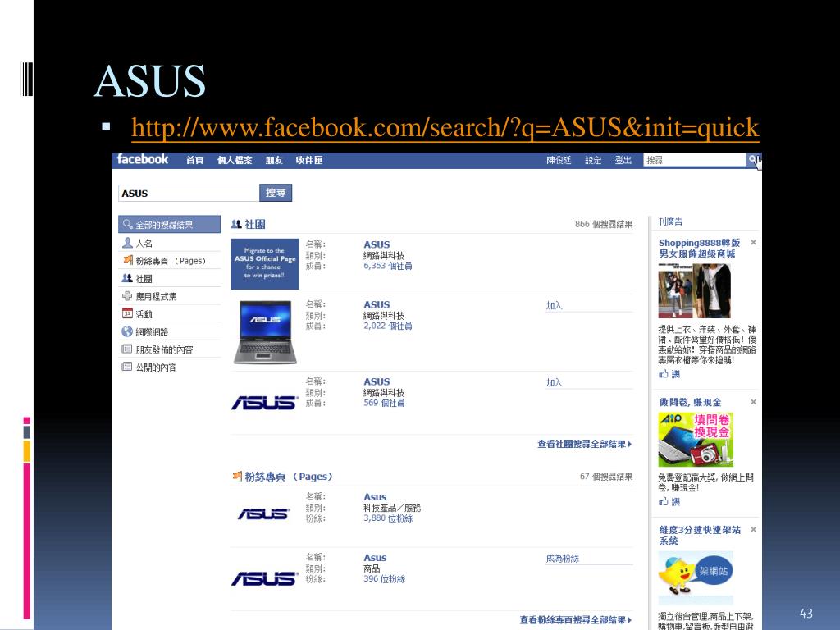Click 成為粉絲 for the Asus 商品 page
840x630 pixels.
pos(563,558)
